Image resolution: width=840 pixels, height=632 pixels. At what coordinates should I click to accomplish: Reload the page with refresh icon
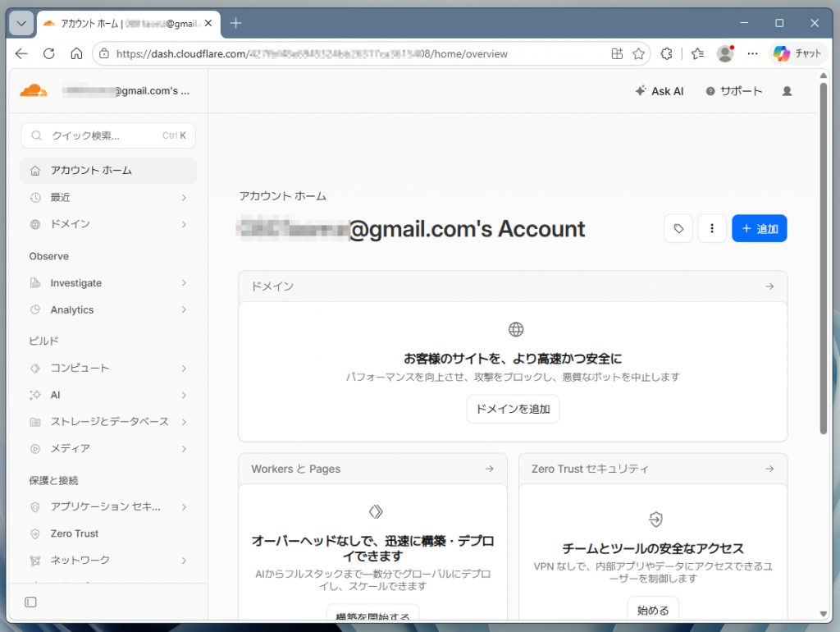48,53
